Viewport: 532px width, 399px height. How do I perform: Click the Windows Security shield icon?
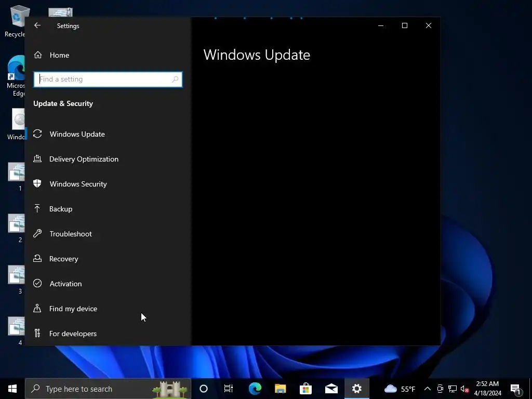pyautogui.click(x=37, y=183)
